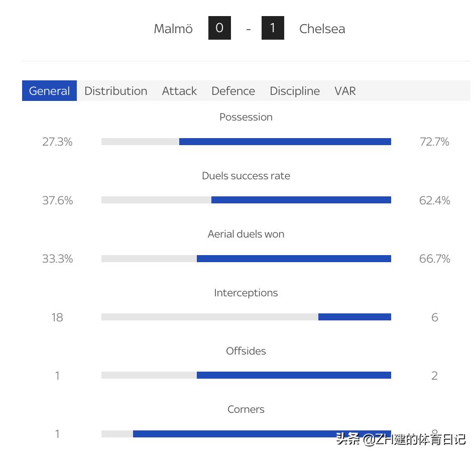Open the VAR tab
476x456 pixels.
[345, 91]
